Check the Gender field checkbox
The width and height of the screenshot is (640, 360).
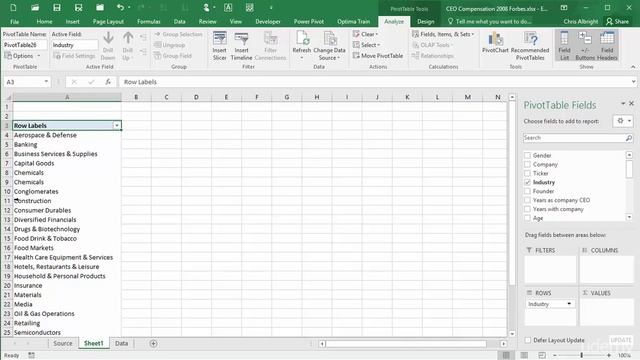pyautogui.click(x=527, y=156)
